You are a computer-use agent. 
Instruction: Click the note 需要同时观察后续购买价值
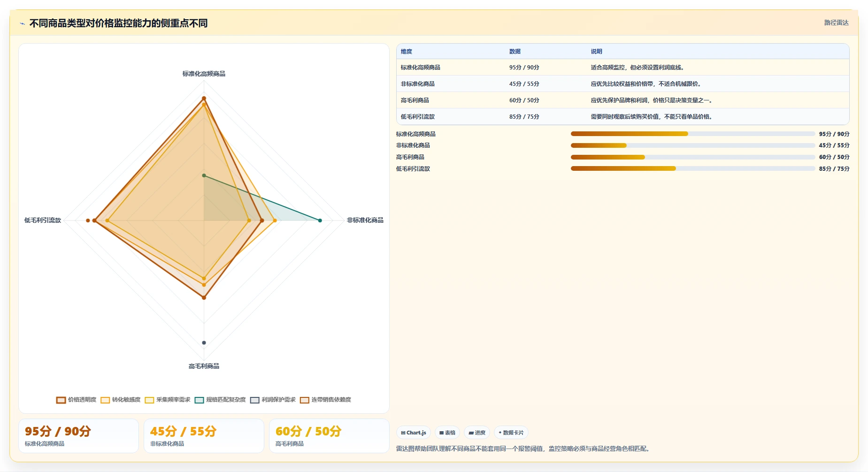click(x=652, y=117)
